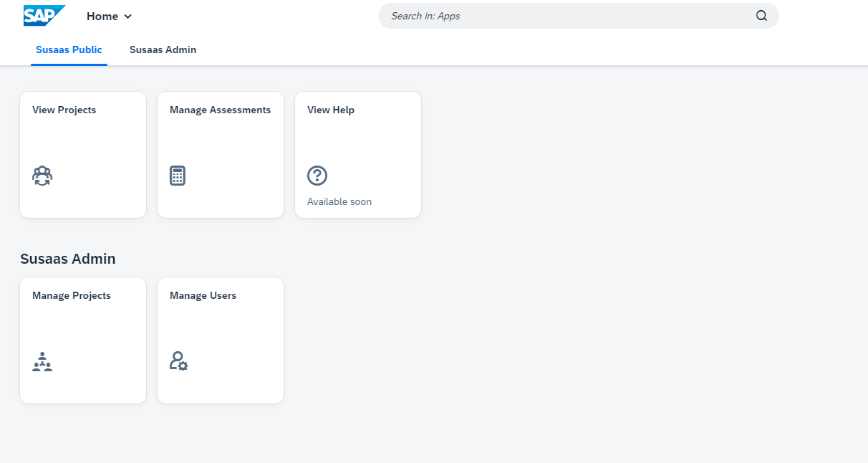Click the Home menu chevron arrow
Viewport: 868px width, 463px height.
(128, 16)
